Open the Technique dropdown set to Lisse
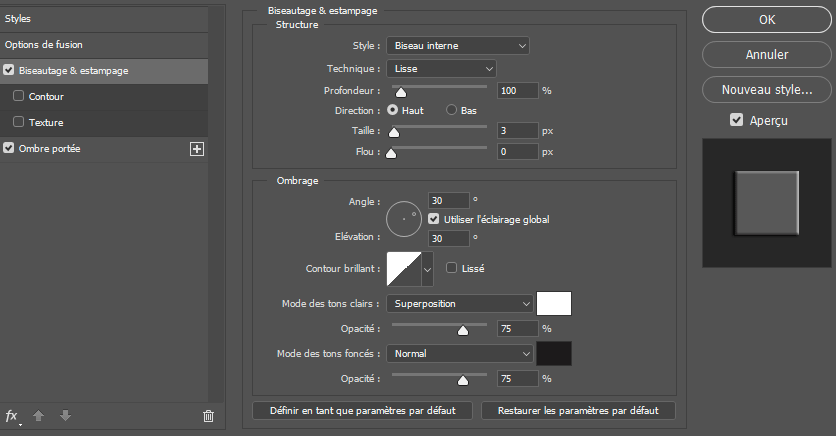The image size is (836, 436). pyautogui.click(x=441, y=69)
